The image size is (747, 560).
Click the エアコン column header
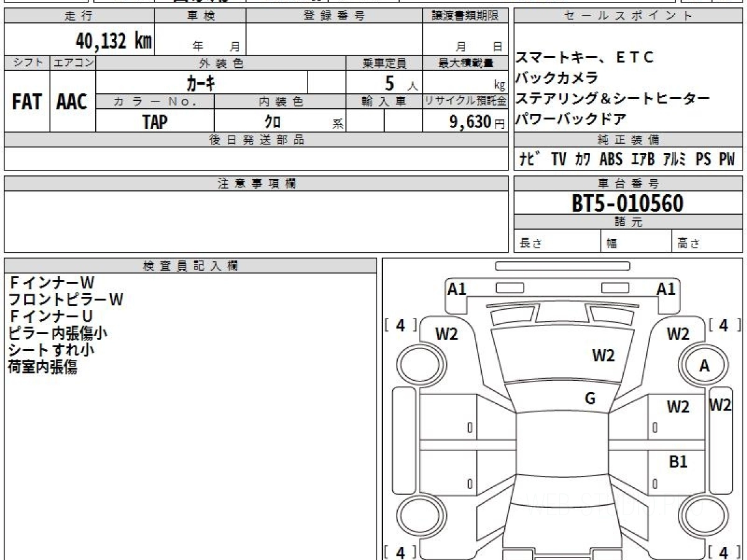[x=73, y=63]
